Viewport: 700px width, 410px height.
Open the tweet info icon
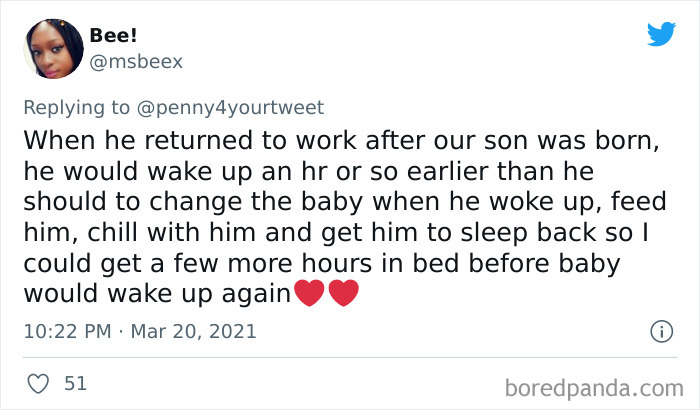pos(660,330)
